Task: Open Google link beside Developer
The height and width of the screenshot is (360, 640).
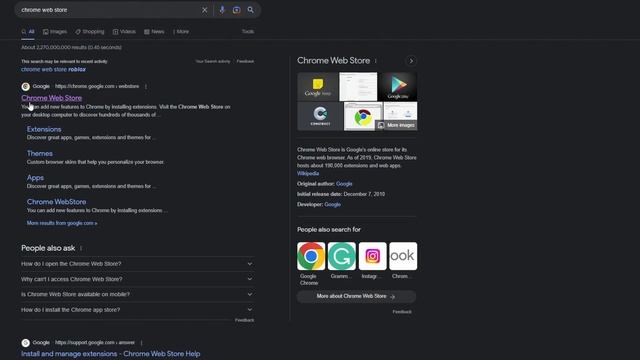Action: point(332,204)
